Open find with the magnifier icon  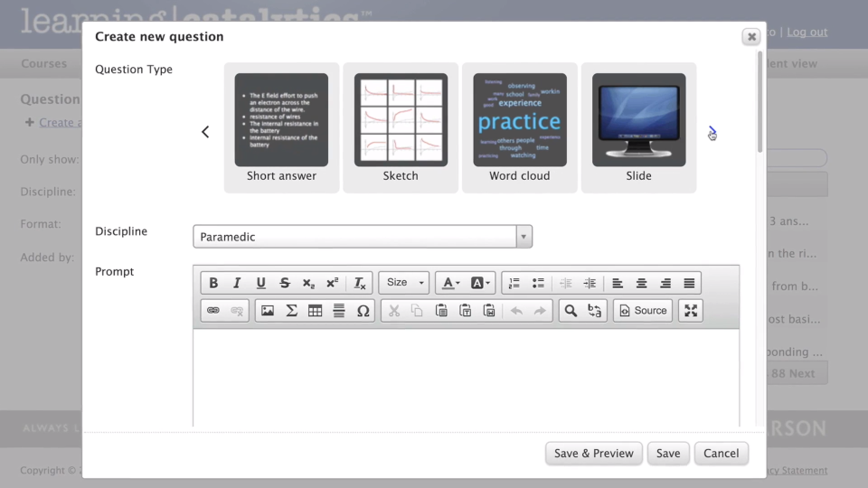[x=571, y=310]
